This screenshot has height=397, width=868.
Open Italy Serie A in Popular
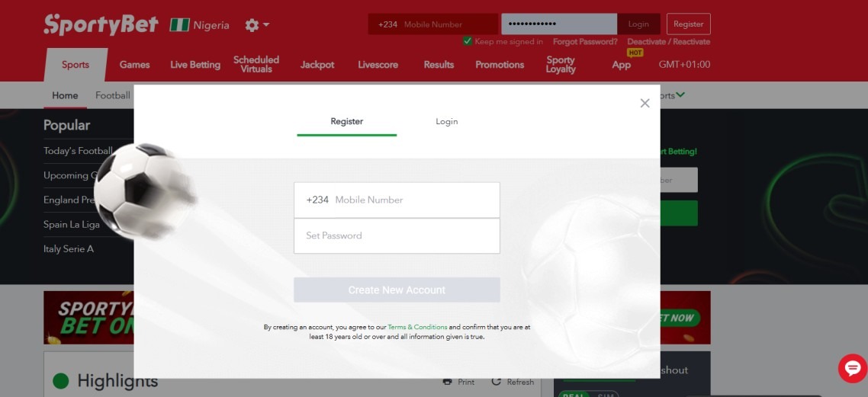click(69, 249)
